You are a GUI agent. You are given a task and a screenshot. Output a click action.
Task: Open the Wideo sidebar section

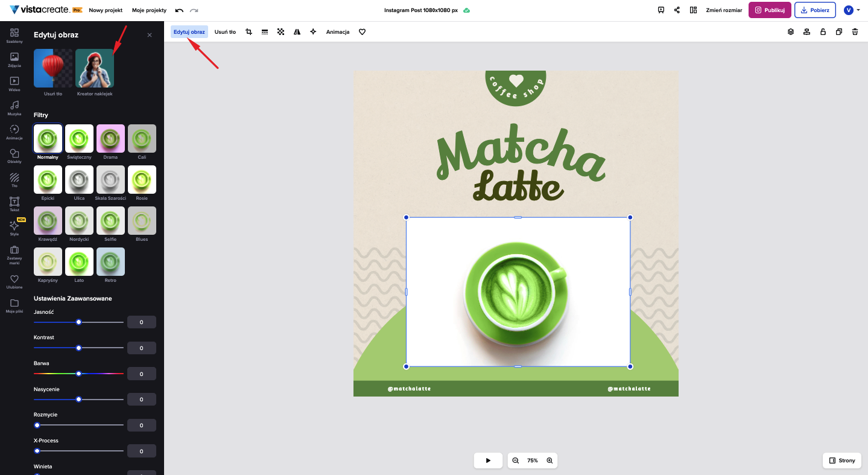tap(14, 83)
